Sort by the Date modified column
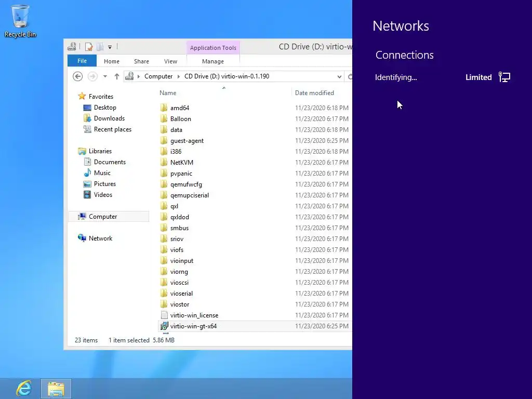 point(314,93)
